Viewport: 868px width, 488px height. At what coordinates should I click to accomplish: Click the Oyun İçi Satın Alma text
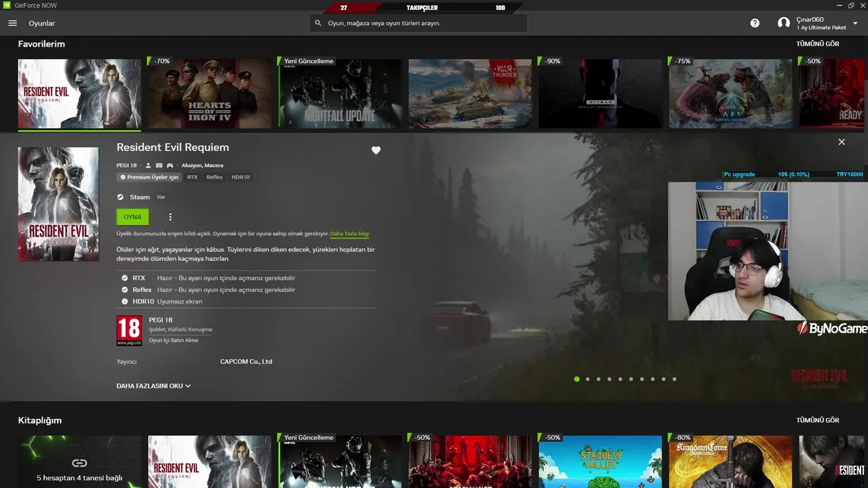tap(174, 340)
